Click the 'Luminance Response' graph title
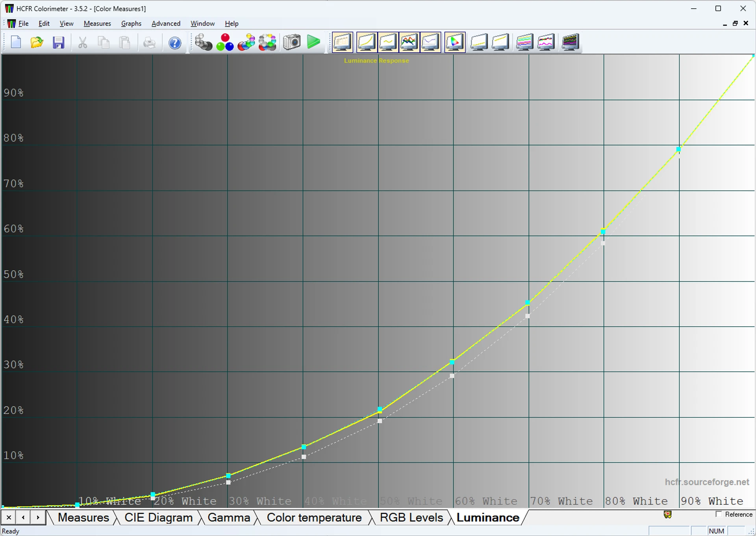Screen dimensions: 756x536 click(x=376, y=61)
